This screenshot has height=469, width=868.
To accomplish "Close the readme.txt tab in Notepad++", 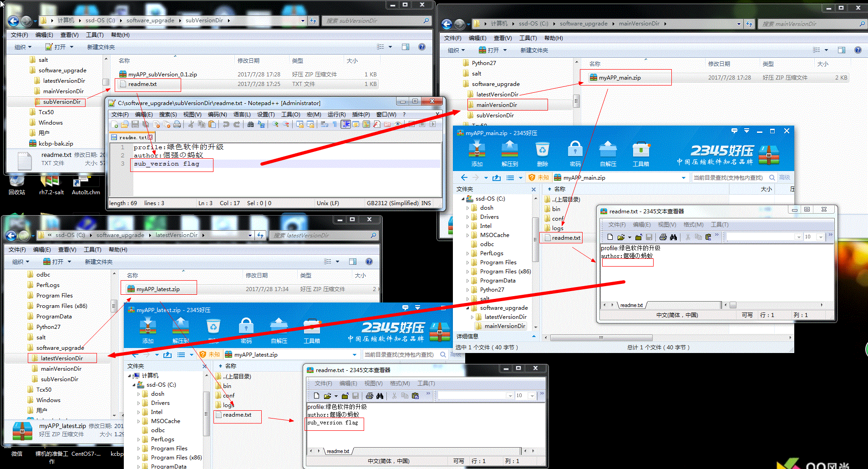I will click(150, 137).
